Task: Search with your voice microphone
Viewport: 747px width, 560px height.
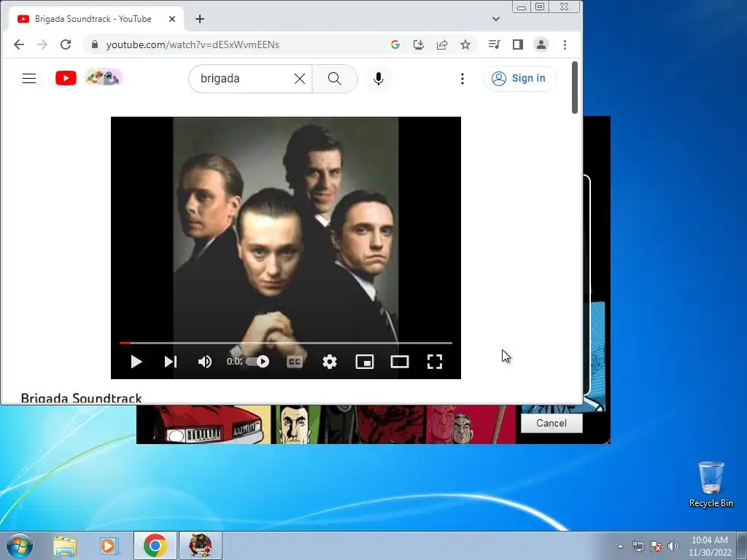Action: coord(379,79)
